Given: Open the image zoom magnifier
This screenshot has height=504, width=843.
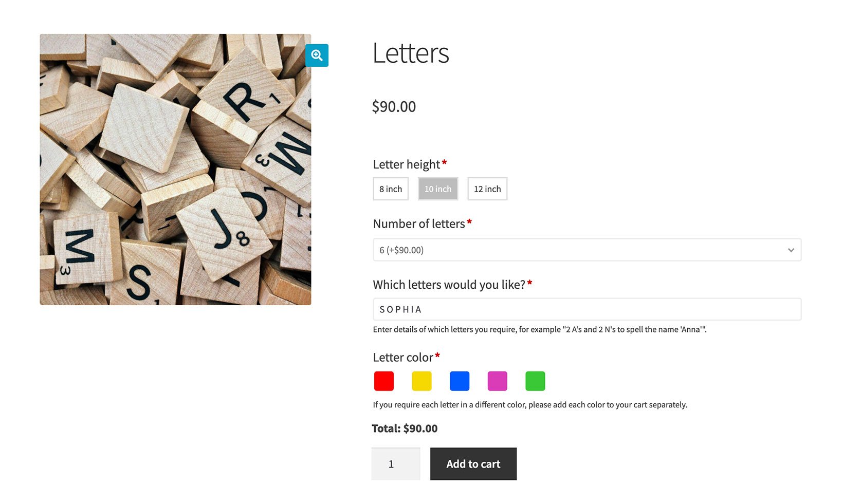Looking at the screenshot, I should tap(317, 55).
